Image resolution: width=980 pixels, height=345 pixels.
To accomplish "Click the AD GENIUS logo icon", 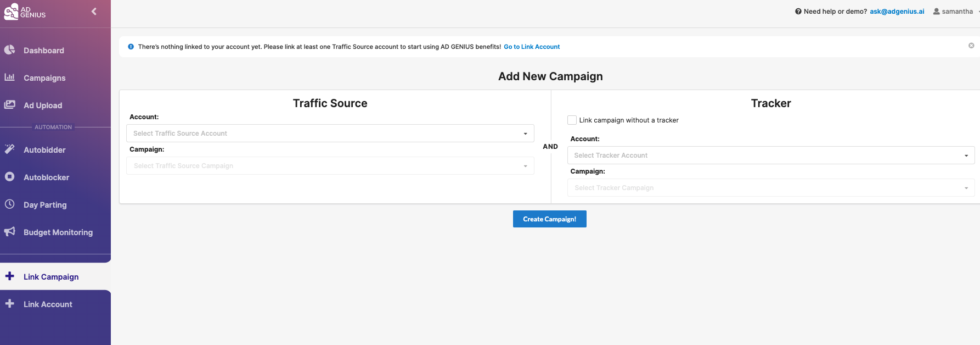I will [11, 12].
